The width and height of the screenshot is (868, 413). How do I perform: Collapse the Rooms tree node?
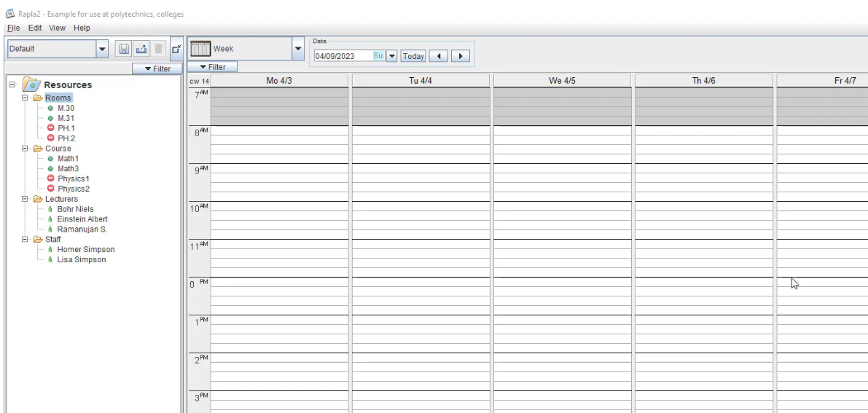click(x=24, y=98)
